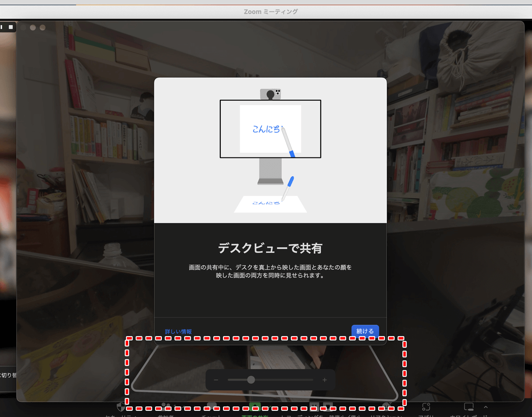The image size is (532, 417).
Task: Open the Reactions icon in the toolbar
Action: tap(387, 407)
